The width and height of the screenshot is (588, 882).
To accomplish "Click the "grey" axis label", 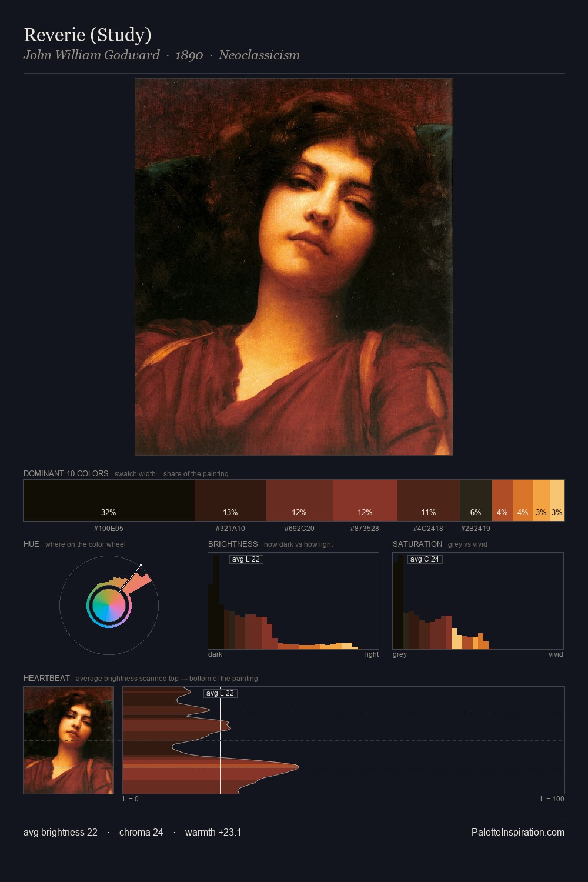I will pos(400,654).
